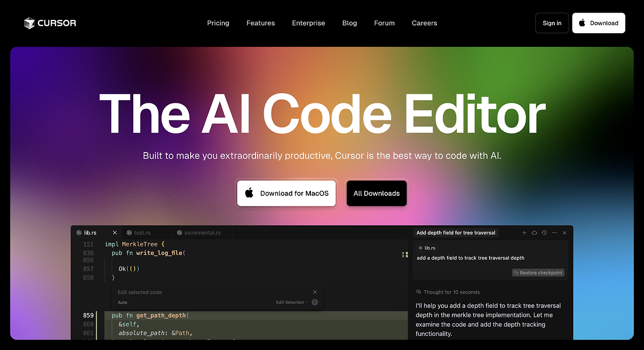Viewport: 644px width, 350px height.
Task: Click the header Download button
Action: [x=599, y=23]
